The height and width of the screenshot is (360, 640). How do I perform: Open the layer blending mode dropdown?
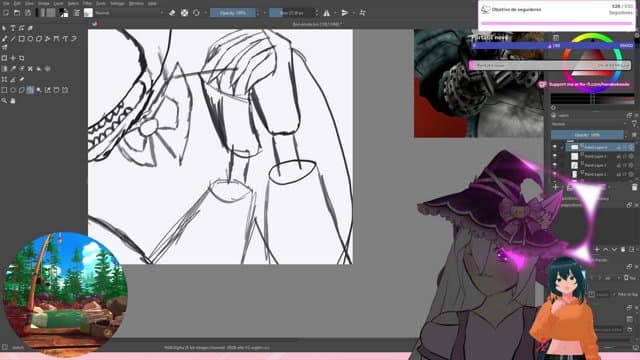(x=588, y=124)
